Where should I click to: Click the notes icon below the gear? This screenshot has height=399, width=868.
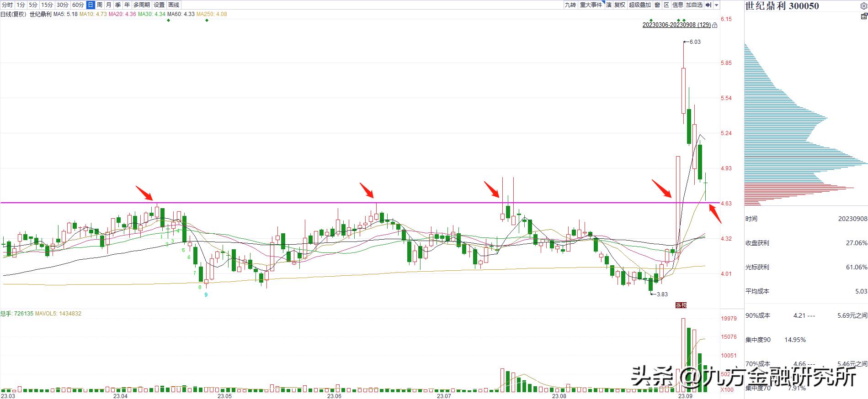click(864, 16)
